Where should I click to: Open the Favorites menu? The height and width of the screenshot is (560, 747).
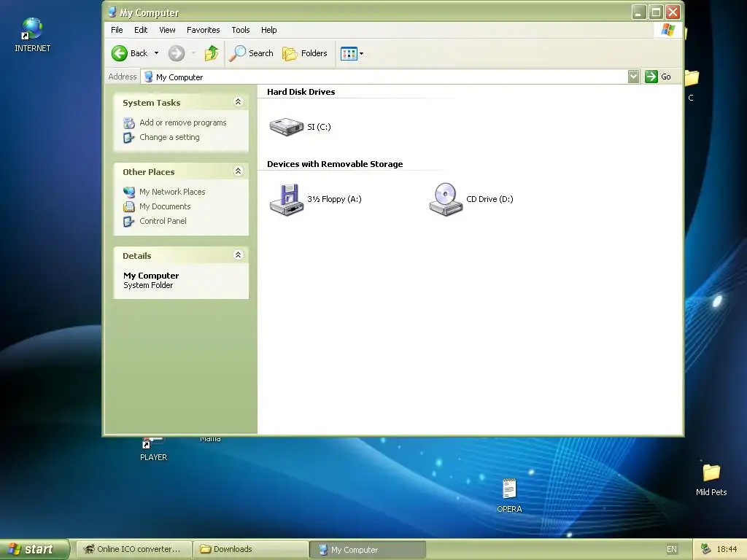[204, 30]
